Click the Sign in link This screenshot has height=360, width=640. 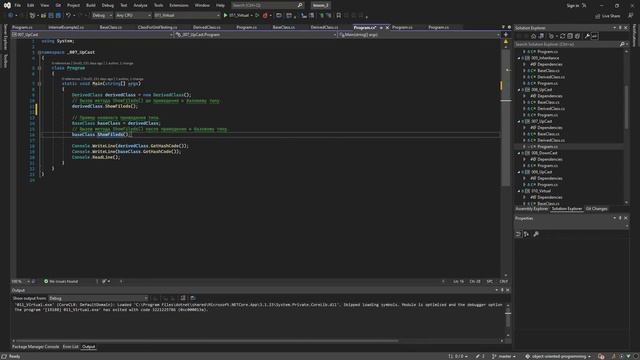[x=573, y=6]
